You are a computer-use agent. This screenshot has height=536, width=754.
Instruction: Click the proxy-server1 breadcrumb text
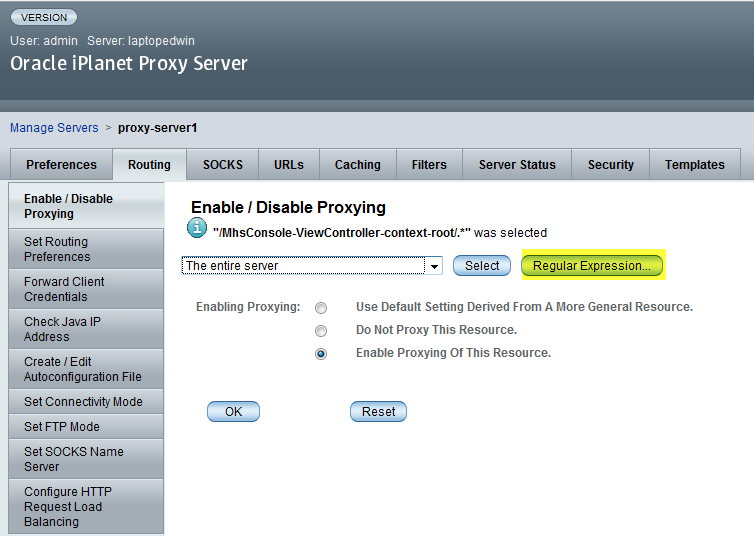pyautogui.click(x=157, y=128)
